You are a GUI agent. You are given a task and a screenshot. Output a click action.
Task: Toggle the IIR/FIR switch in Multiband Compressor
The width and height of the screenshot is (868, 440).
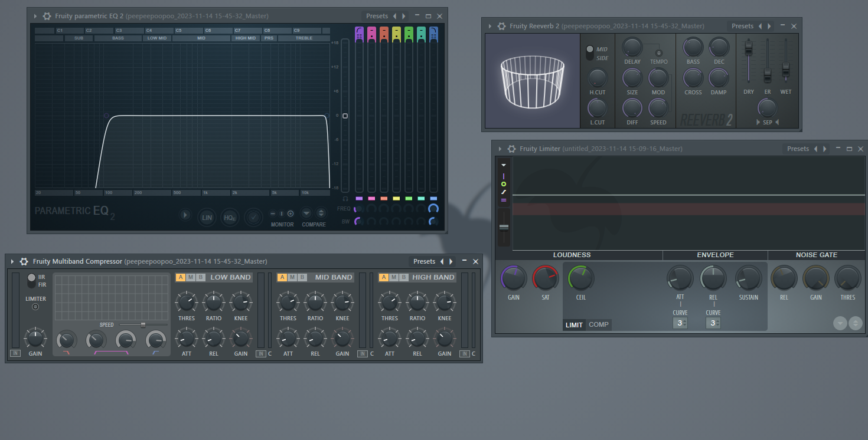[x=31, y=281]
